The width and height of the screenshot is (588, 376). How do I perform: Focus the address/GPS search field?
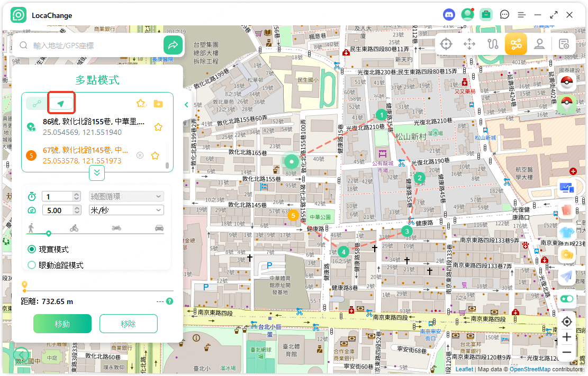[x=96, y=45]
